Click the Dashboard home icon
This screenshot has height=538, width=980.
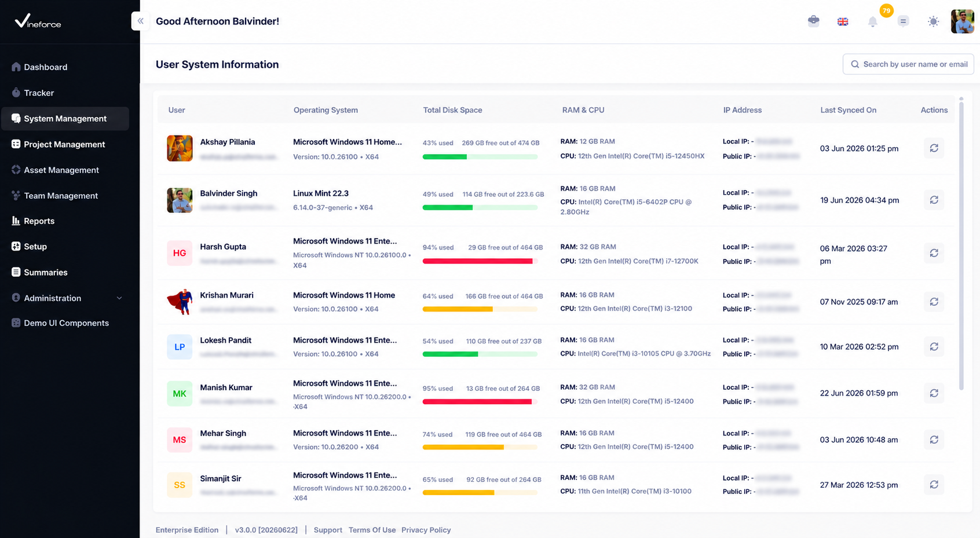click(x=16, y=67)
